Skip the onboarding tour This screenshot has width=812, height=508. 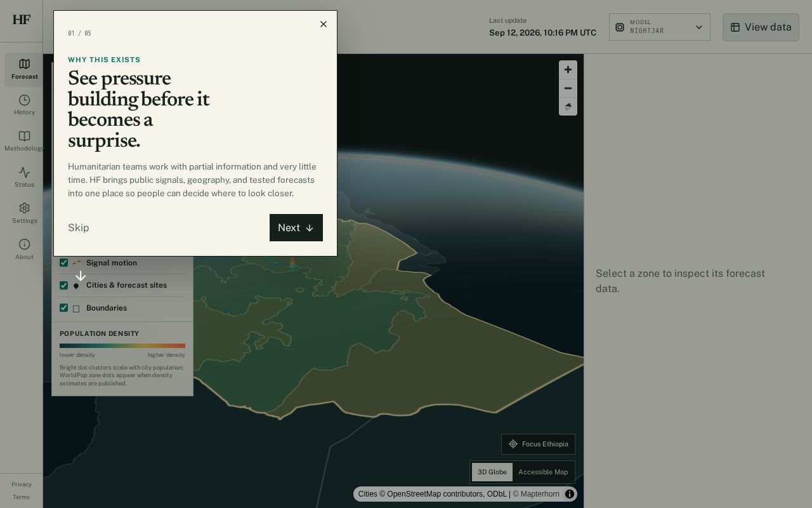coord(79,227)
